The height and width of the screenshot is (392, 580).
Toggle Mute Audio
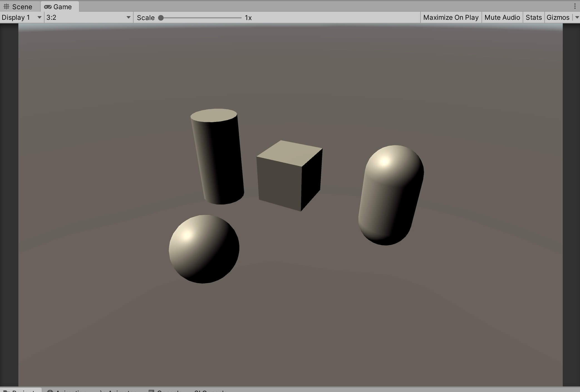point(502,18)
